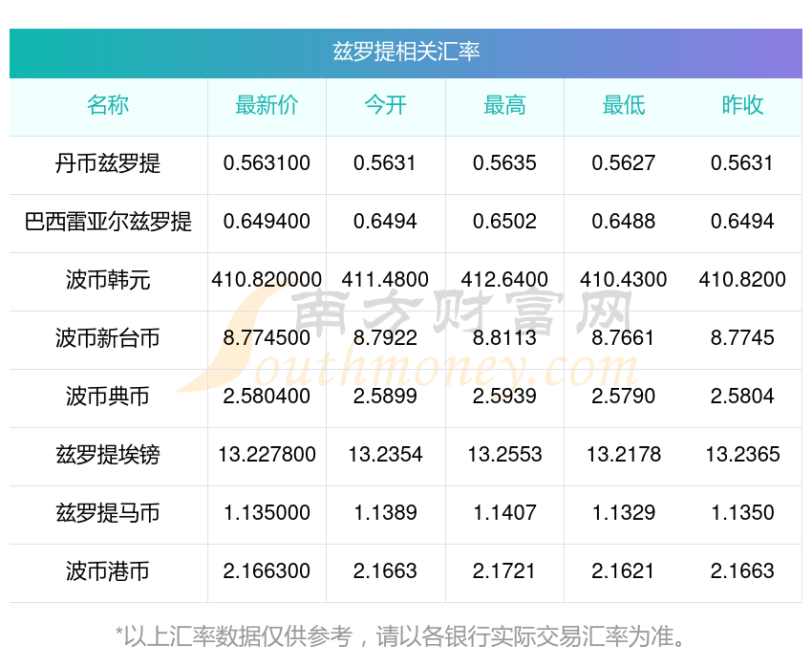Select the 412.6400 highest price cell
Viewport: 812px width, 666px height.
(504, 280)
